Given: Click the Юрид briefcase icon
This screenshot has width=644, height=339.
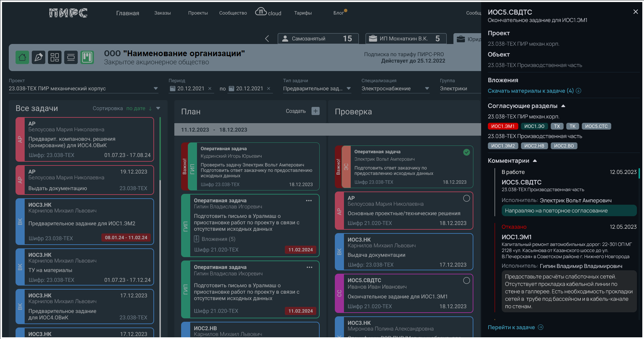Looking at the screenshot, I should click(461, 39).
